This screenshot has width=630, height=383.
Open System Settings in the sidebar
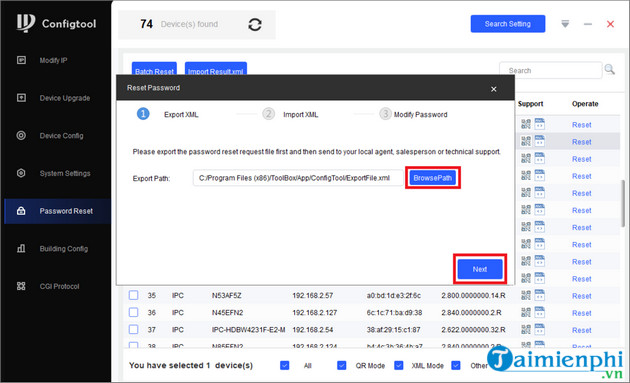(x=65, y=173)
